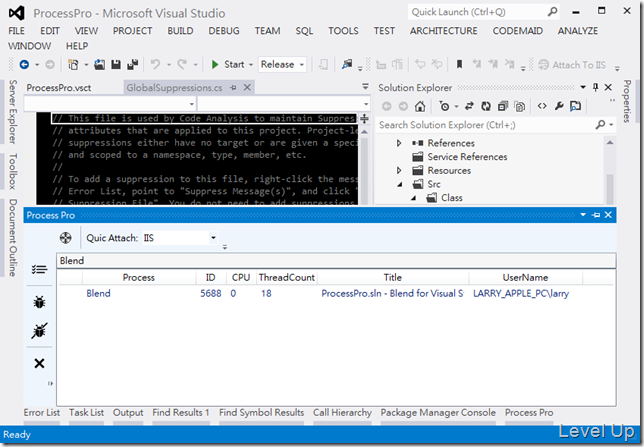Click the kill process X icon
Viewport: 644px width, 447px height.
[x=39, y=363]
